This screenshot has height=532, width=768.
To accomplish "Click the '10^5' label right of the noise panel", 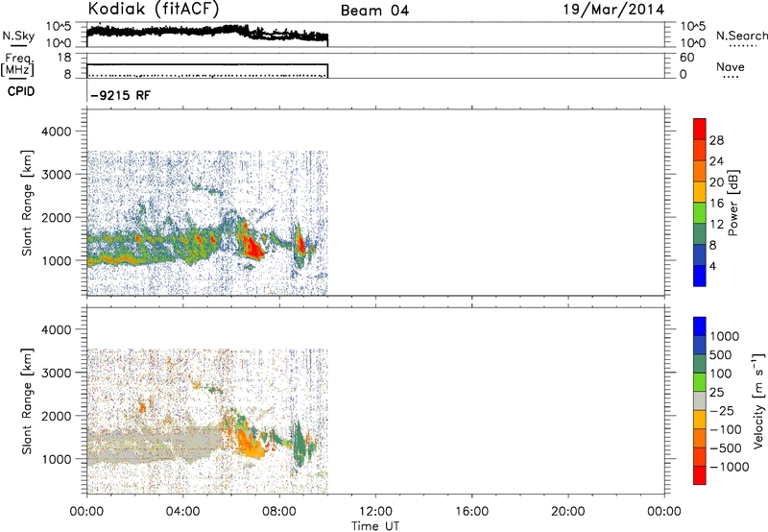I will pyautogui.click(x=690, y=27).
